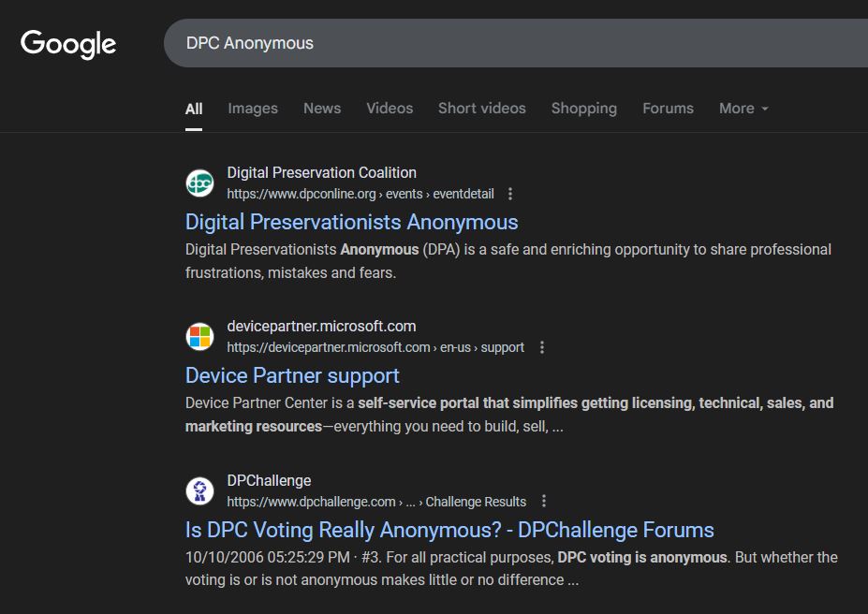This screenshot has width=868, height=614.
Task: Click the search box containing DPC Anonymous
Action: tap(516, 43)
